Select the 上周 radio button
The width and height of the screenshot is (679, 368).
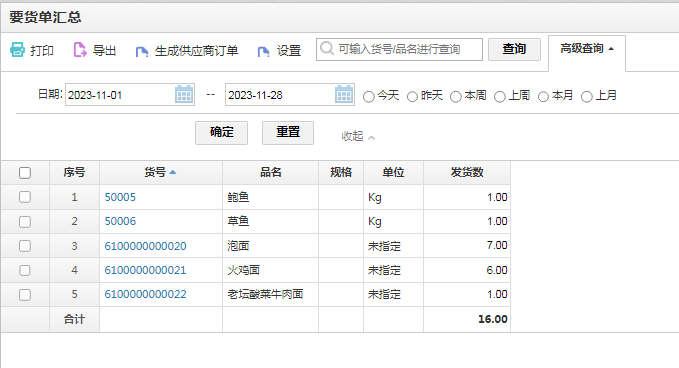pos(499,97)
